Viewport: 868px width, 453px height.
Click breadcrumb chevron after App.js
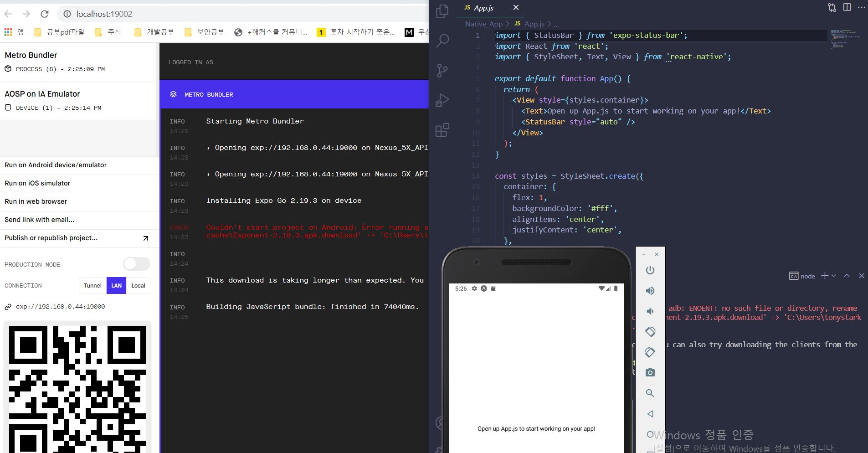549,24
